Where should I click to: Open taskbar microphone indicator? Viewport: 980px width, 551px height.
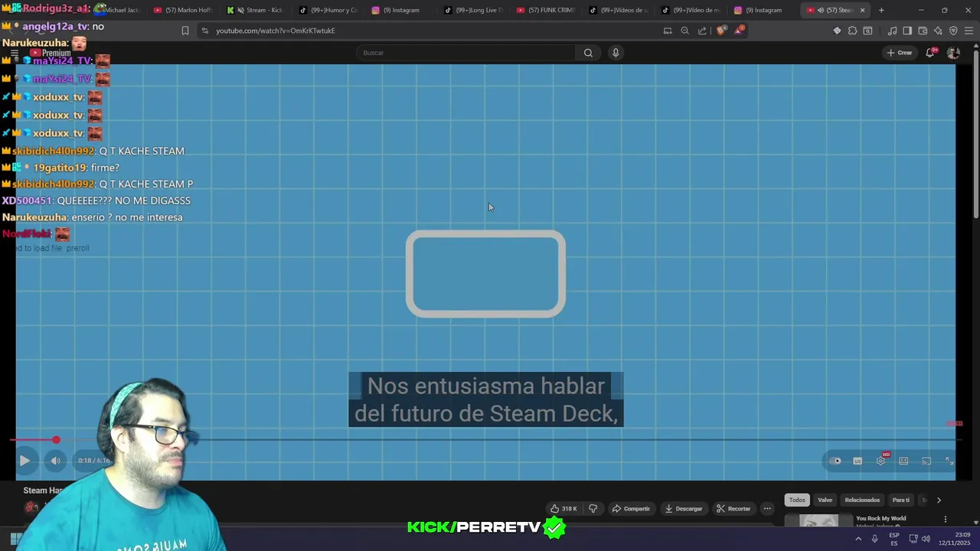(875, 539)
